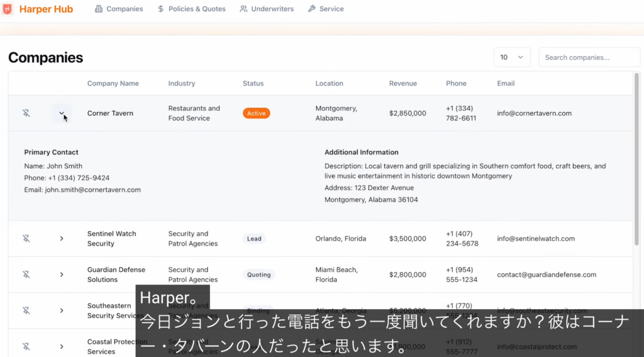Image resolution: width=644 pixels, height=357 pixels.
Task: Click the Location column header
Action: point(330,84)
